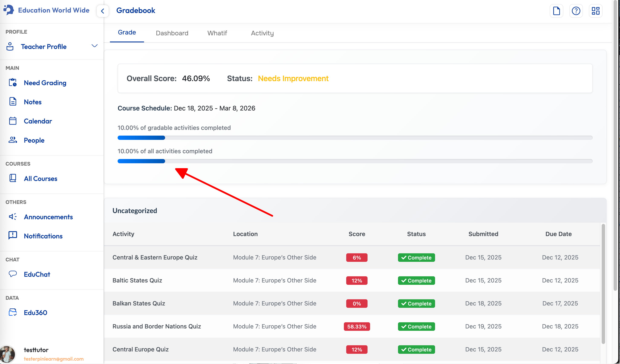This screenshot has height=364, width=620.
Task: Click the Notifications alert icon
Action: coord(13,235)
